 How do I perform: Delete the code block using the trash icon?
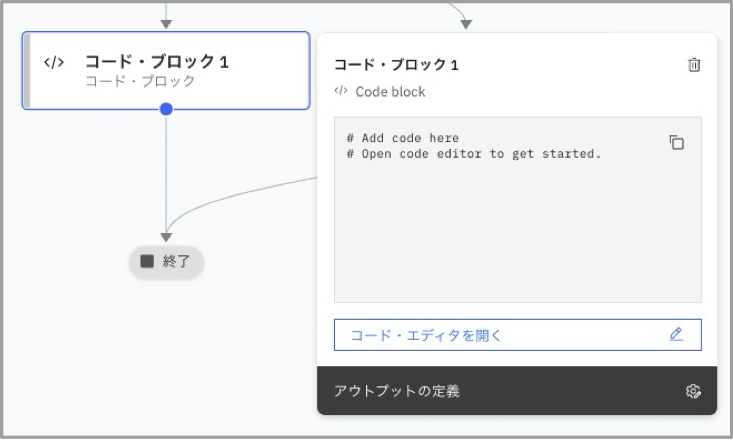[694, 65]
